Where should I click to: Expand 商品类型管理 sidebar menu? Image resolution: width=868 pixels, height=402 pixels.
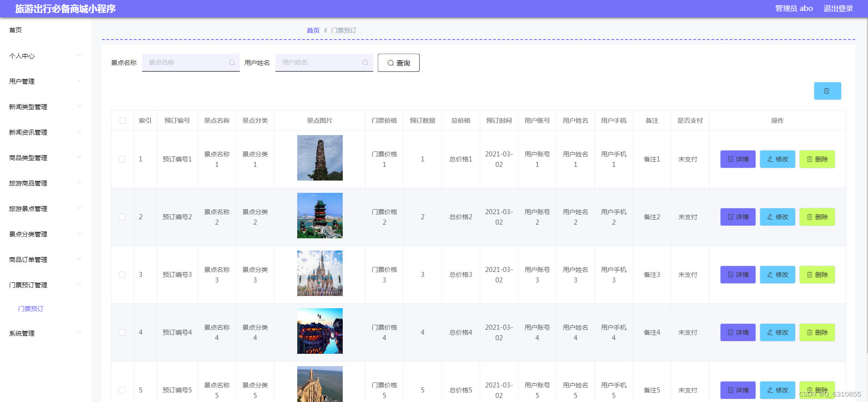click(46, 158)
